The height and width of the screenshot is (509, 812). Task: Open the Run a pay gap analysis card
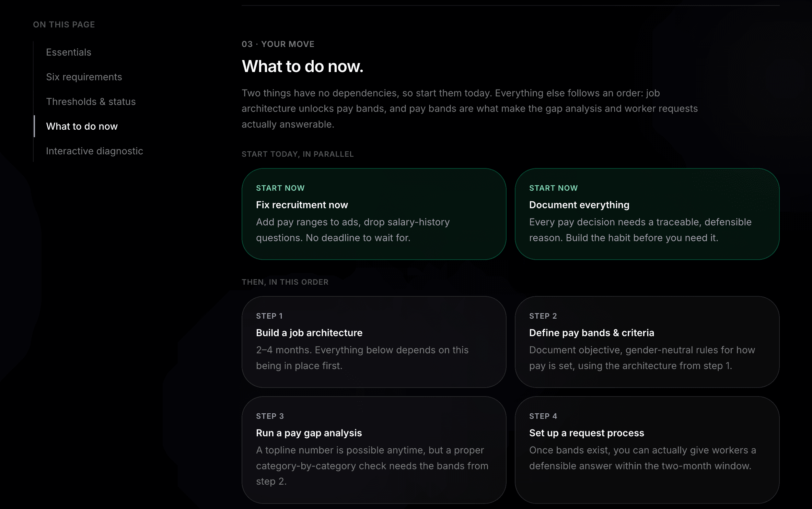point(374,450)
